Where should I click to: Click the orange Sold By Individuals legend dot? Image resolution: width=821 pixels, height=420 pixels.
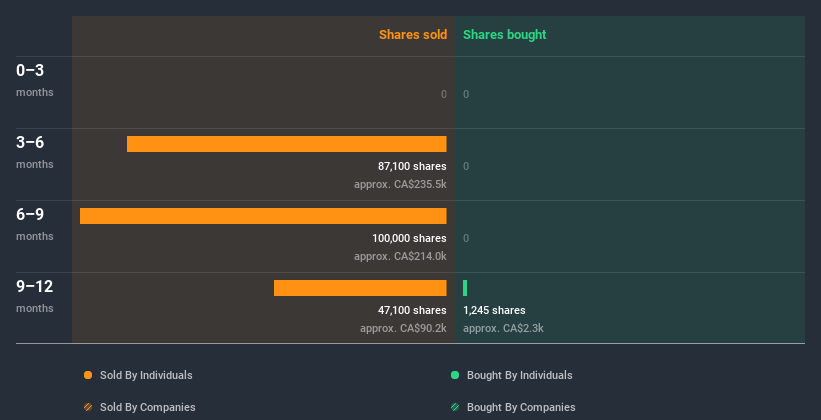click(x=88, y=375)
